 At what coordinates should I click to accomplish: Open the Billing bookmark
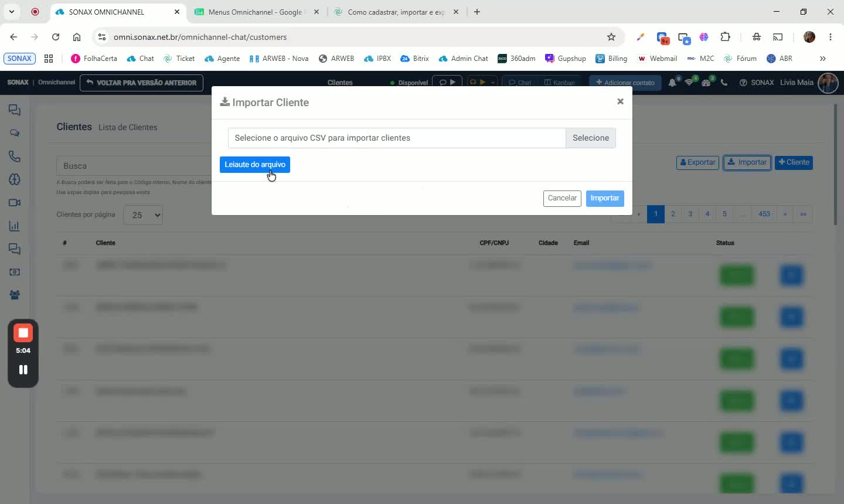[611, 59]
